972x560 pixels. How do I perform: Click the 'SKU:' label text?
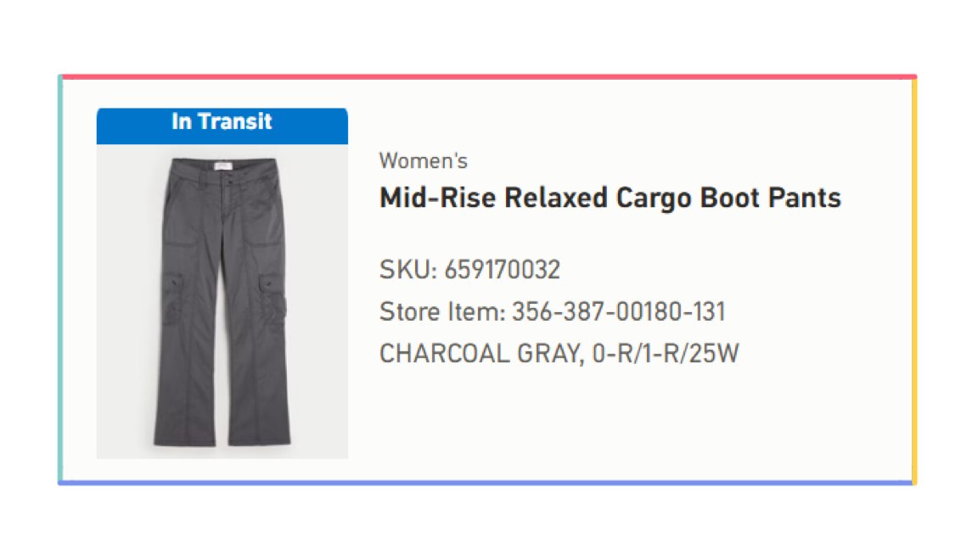(x=408, y=270)
